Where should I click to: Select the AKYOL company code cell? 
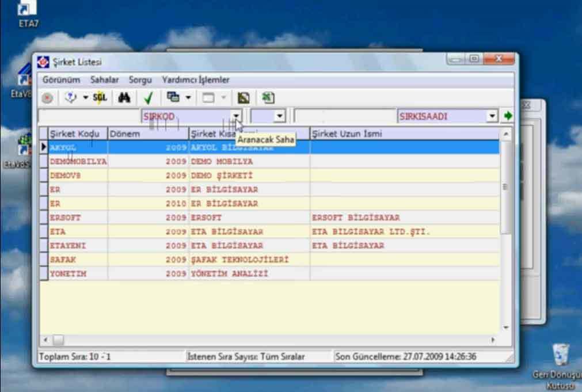pyautogui.click(x=78, y=147)
